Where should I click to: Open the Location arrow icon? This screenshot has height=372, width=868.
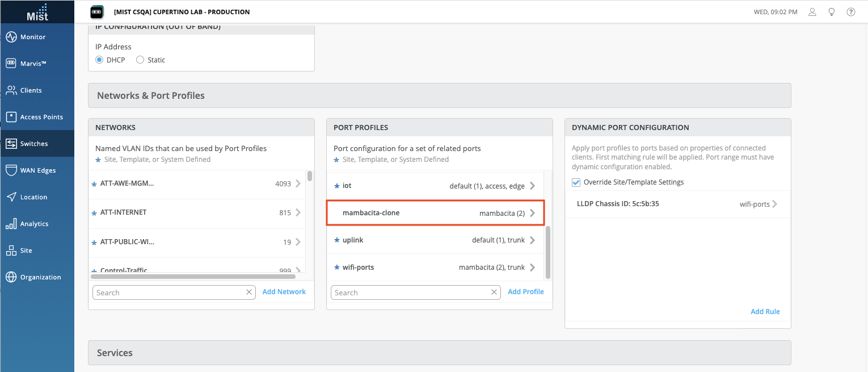[x=11, y=197]
